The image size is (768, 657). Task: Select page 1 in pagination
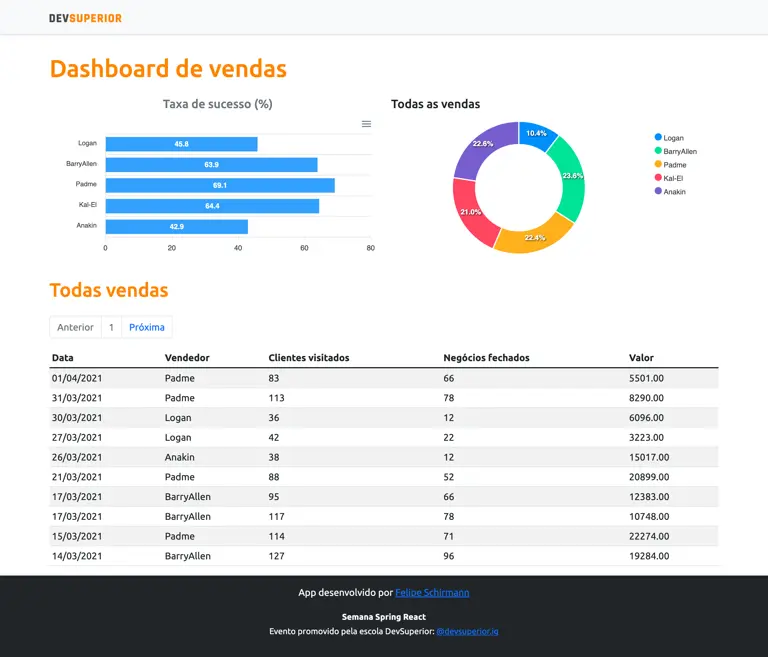pos(111,327)
